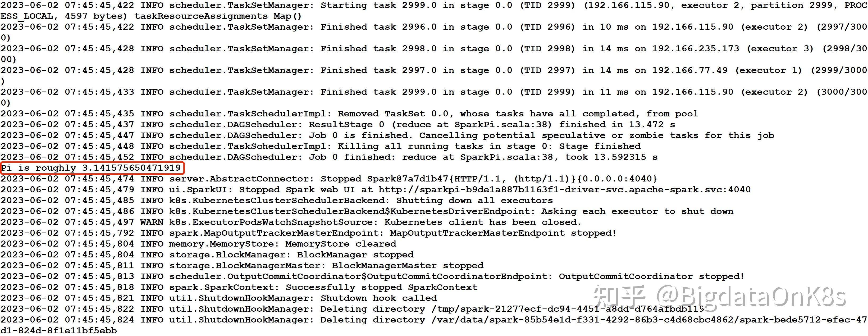Image resolution: width=868 pixels, height=336 pixels.
Task: Click the 'Shutdown hook called' log line
Action: tap(219, 298)
